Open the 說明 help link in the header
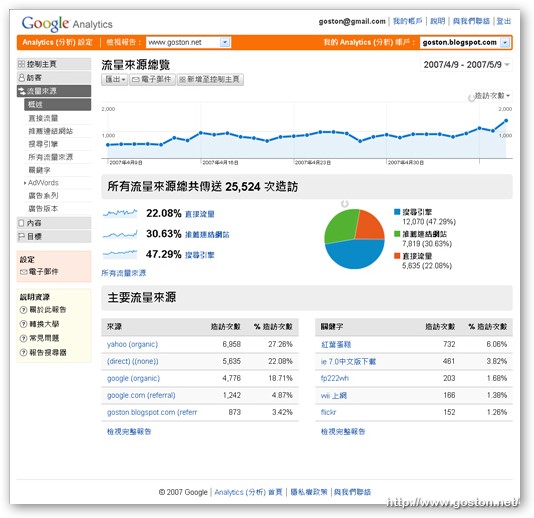Screen dimensions: 534x518 point(438,21)
